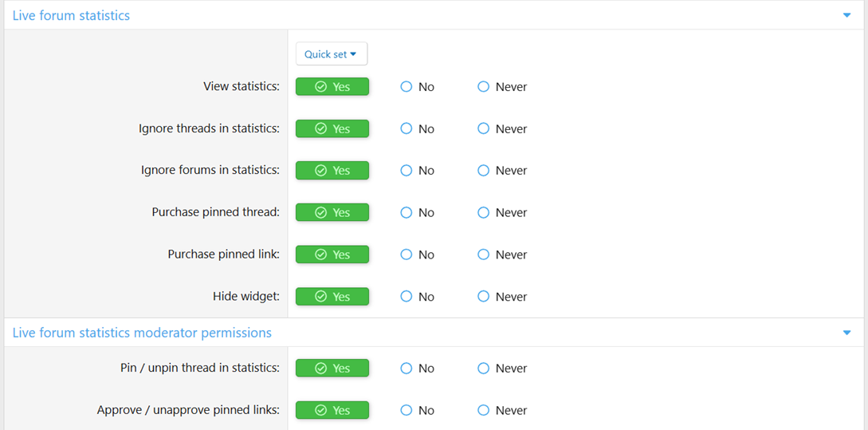The image size is (868, 430).
Task: Open the Quick set dropdown
Action: click(x=331, y=54)
